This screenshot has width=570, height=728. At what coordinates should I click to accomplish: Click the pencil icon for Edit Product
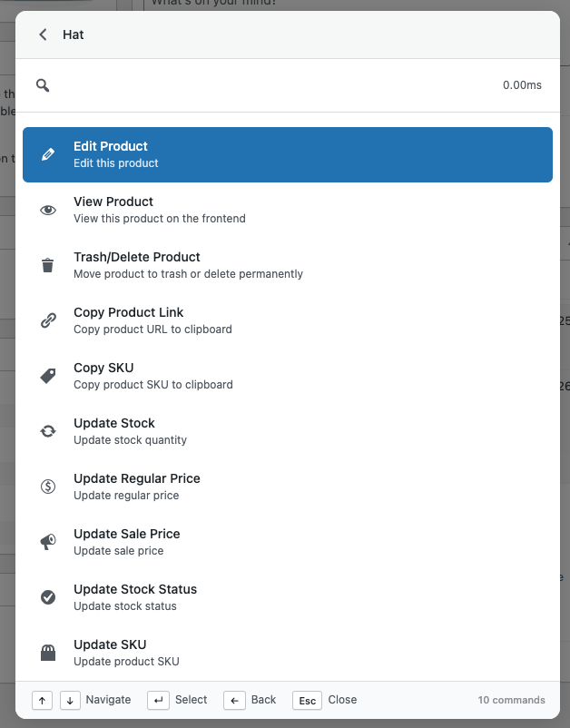pyautogui.click(x=48, y=154)
